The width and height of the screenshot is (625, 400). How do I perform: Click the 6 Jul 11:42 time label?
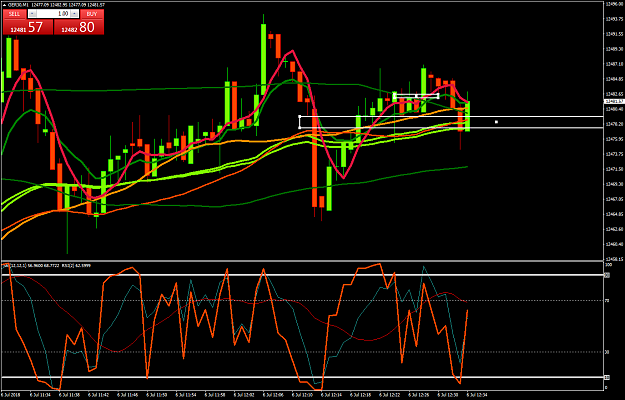[98, 395]
